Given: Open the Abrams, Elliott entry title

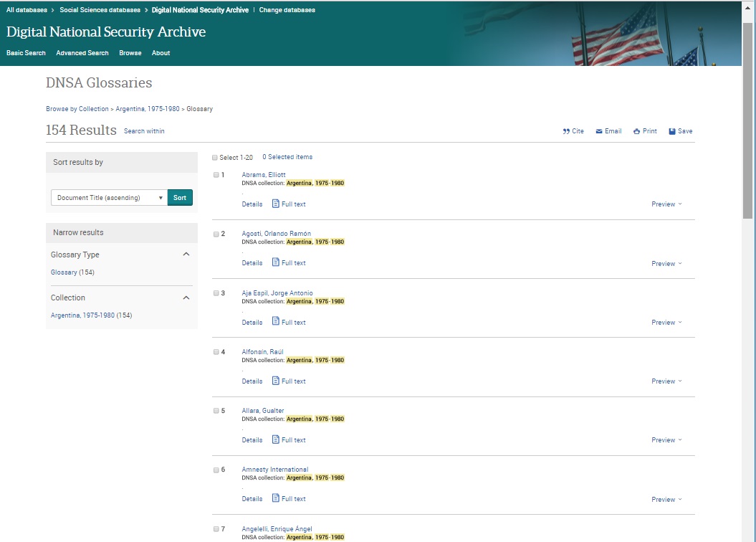Looking at the screenshot, I should point(264,174).
